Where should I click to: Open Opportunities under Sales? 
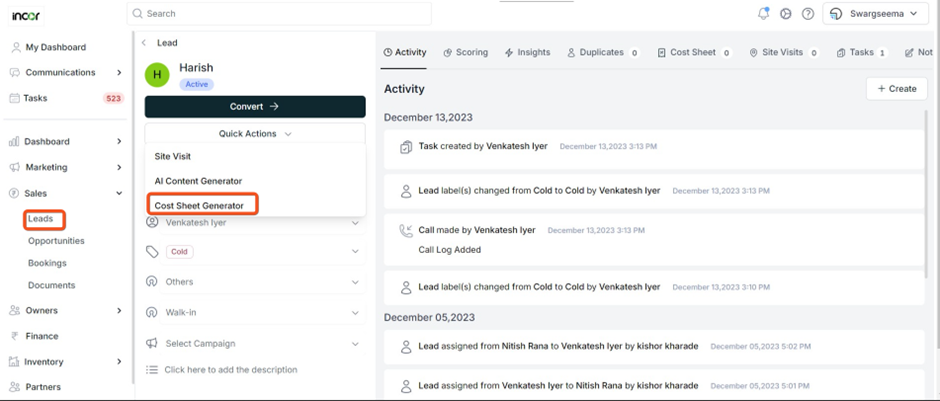click(x=56, y=240)
